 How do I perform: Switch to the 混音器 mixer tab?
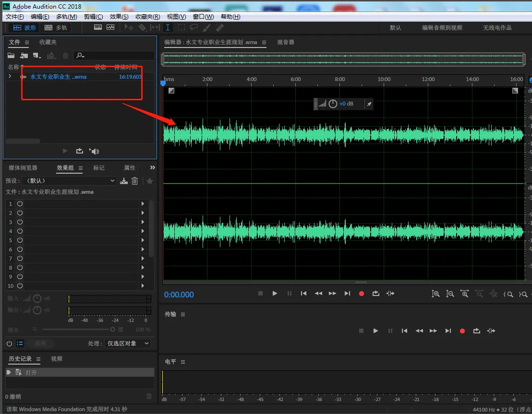[286, 42]
